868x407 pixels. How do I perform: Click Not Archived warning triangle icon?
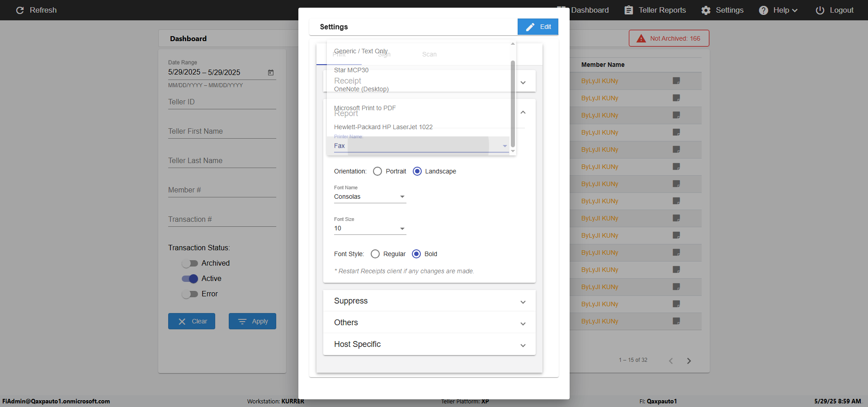pyautogui.click(x=641, y=38)
